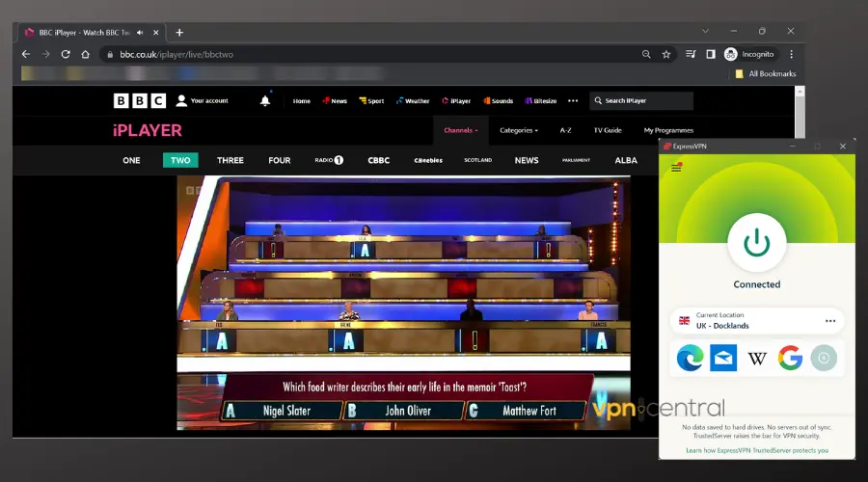Select the BBC TWO channel tab

[x=180, y=160]
